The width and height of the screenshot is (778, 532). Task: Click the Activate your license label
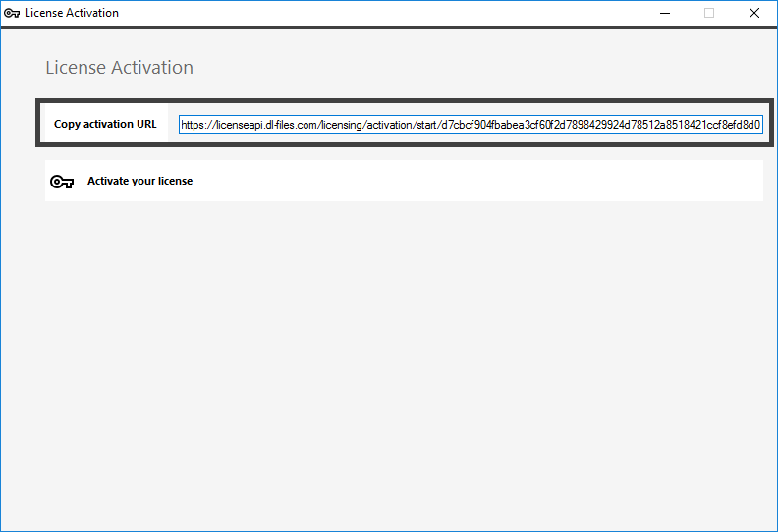[x=139, y=181]
